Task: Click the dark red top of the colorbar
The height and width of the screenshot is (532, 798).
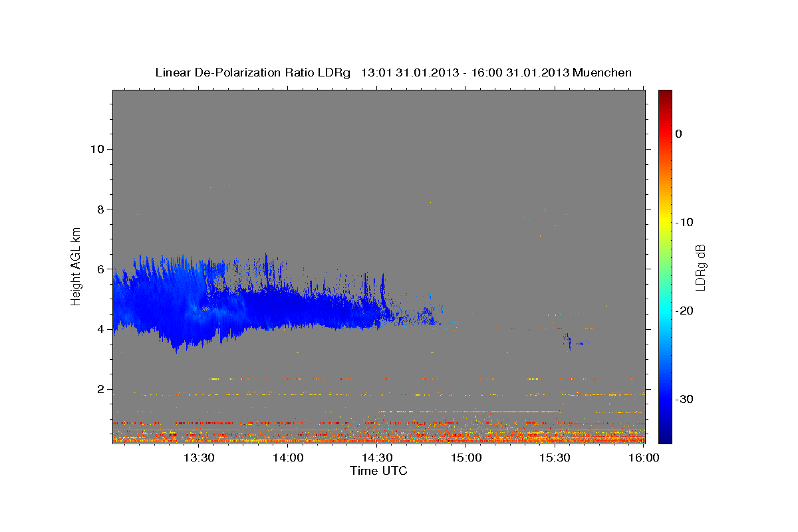Action: coord(665,96)
